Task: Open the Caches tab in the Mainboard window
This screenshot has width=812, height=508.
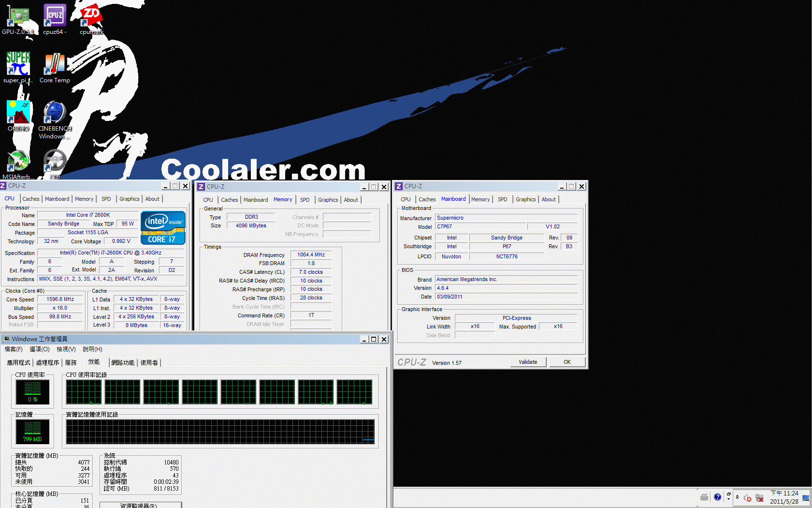Action: pyautogui.click(x=427, y=199)
